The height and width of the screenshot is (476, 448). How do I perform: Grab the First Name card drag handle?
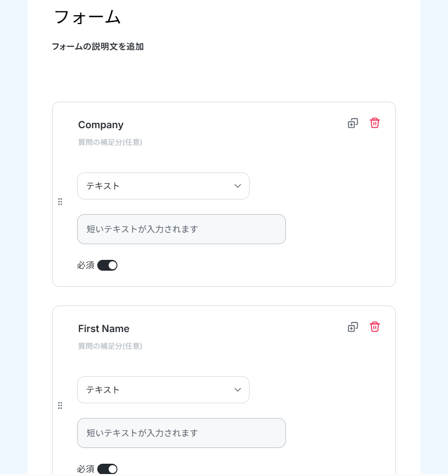(x=60, y=406)
